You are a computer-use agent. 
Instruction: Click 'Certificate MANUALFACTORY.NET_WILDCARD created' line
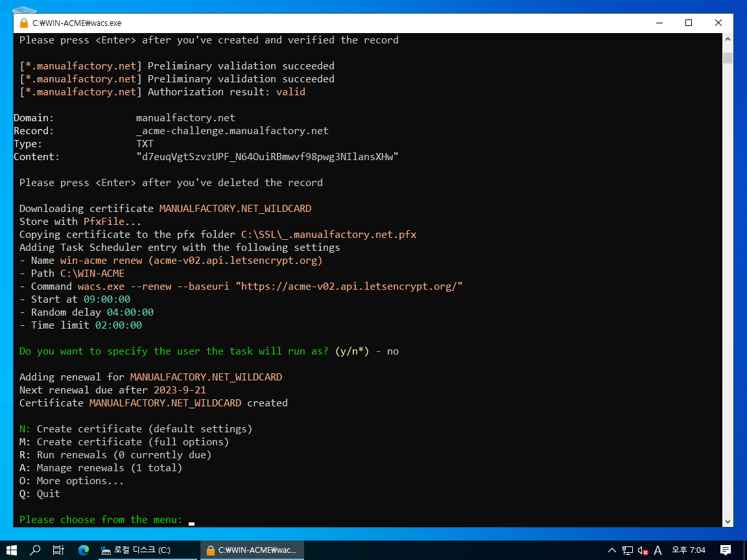154,403
